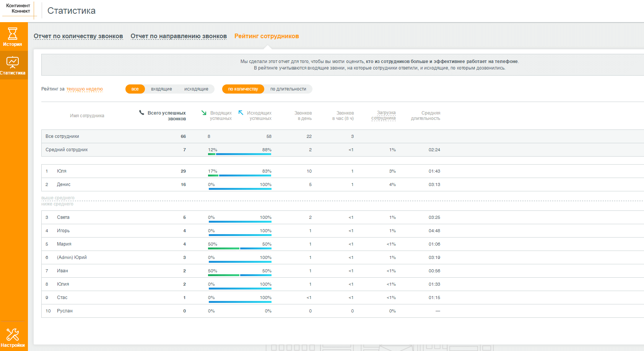Image resolution: width=644 pixels, height=351 pixels.
Task: Switch to Отчет по количеству звонков tab
Action: click(78, 36)
